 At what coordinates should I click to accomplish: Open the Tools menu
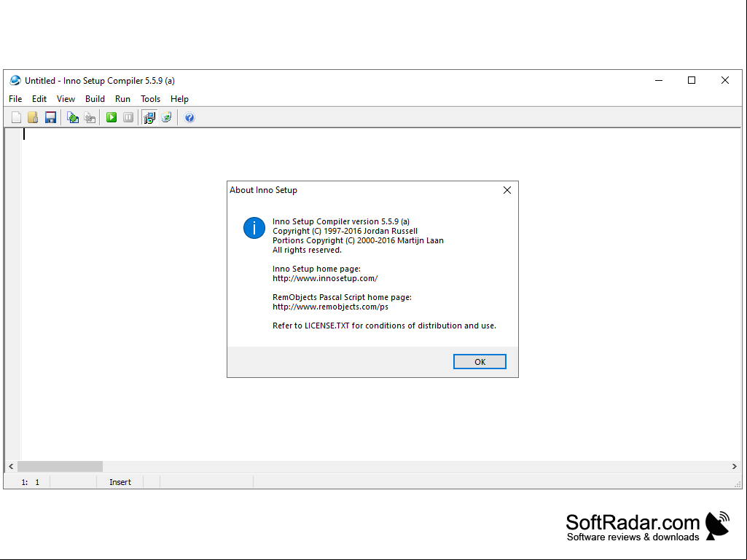[150, 99]
